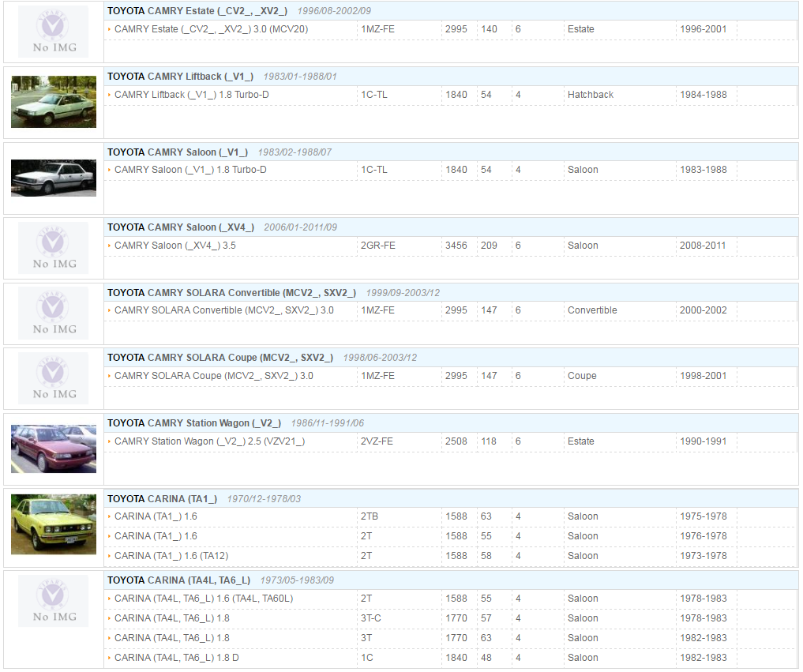Click the No IMG placeholder for SOLARA Coupe
Viewport: 803px width, 672px height.
53,378
